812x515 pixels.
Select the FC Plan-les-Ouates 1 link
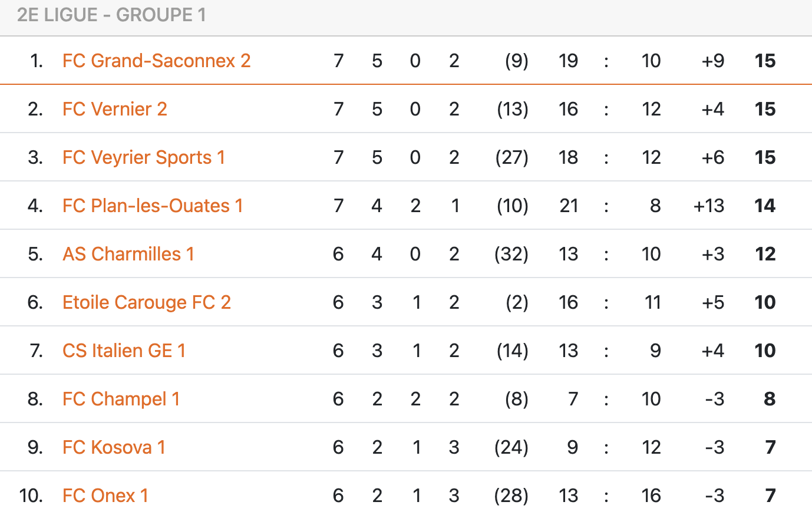(x=153, y=206)
